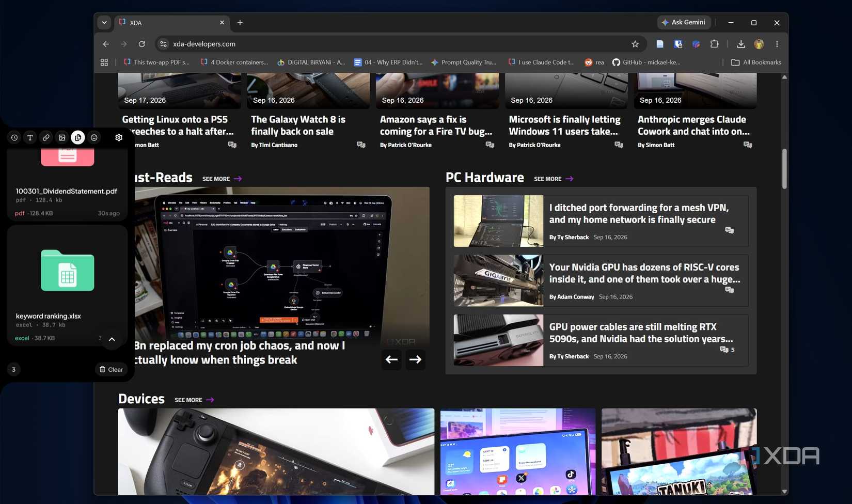Reload the XDA page
The image size is (852, 504).
(x=142, y=44)
